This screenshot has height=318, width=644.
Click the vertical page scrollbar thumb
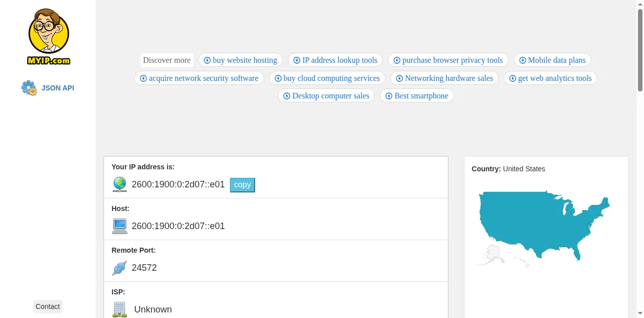[640, 50]
